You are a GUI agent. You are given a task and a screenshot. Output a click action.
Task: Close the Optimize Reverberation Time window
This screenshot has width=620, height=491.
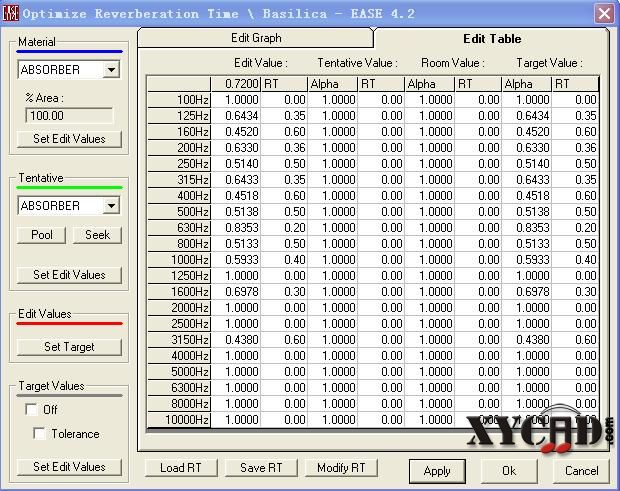pyautogui.click(x=604, y=14)
